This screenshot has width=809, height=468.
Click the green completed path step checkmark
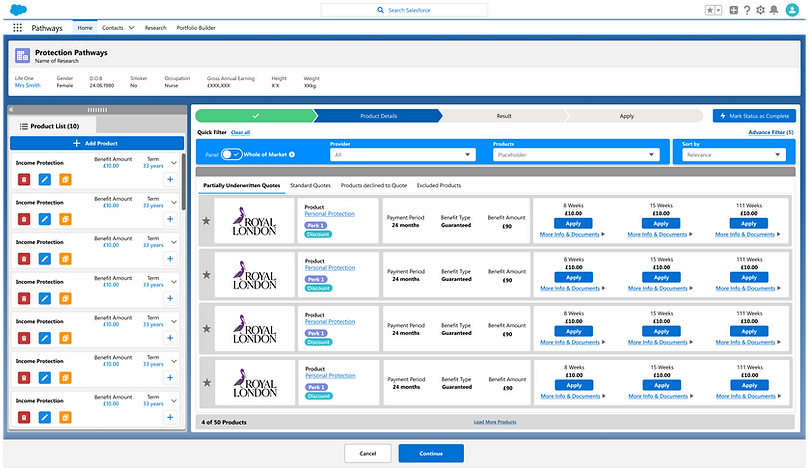255,116
